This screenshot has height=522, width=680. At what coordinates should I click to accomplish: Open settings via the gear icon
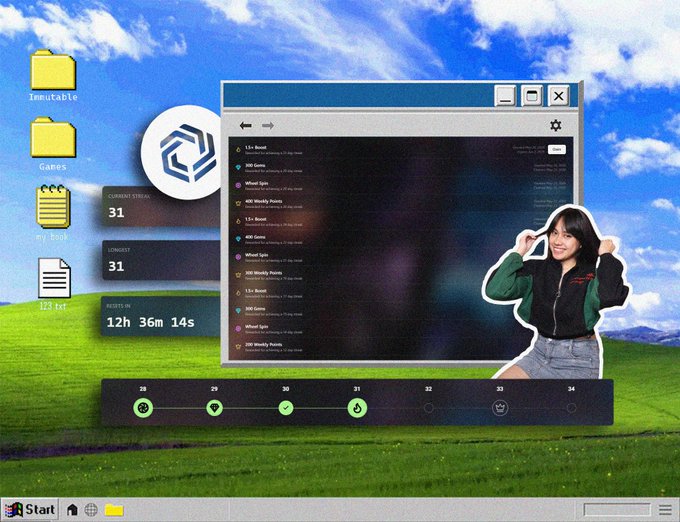coord(556,125)
